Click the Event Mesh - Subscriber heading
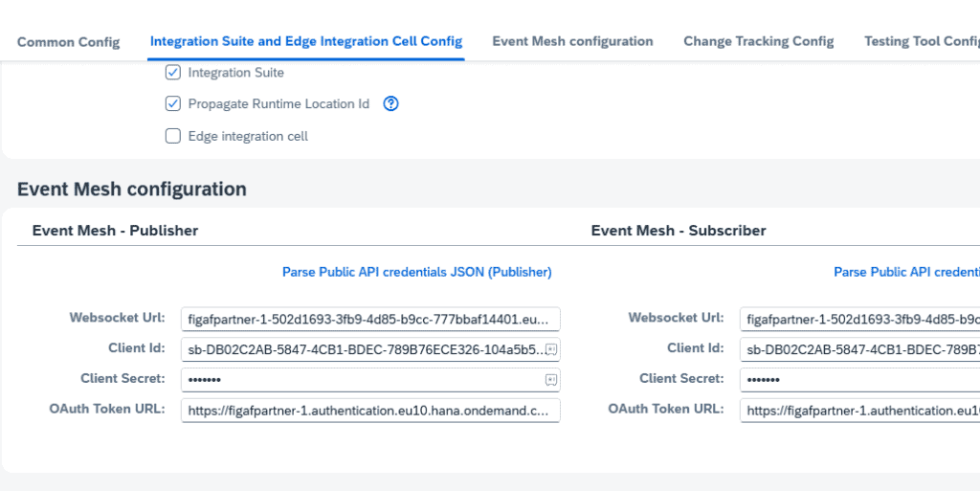This screenshot has width=980, height=491. [679, 231]
